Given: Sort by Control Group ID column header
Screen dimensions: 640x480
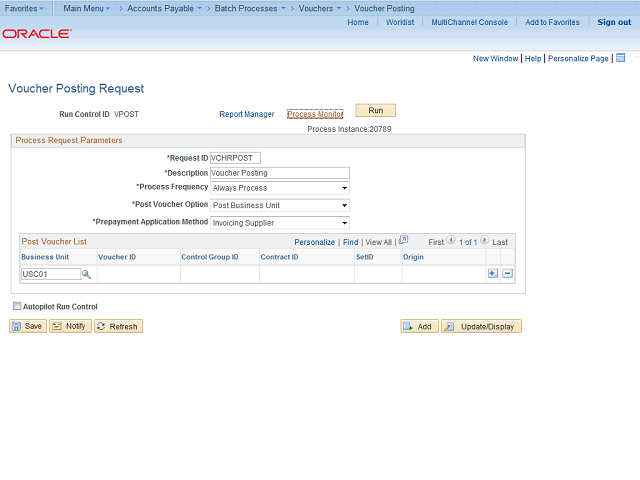Looking at the screenshot, I should [x=210, y=257].
